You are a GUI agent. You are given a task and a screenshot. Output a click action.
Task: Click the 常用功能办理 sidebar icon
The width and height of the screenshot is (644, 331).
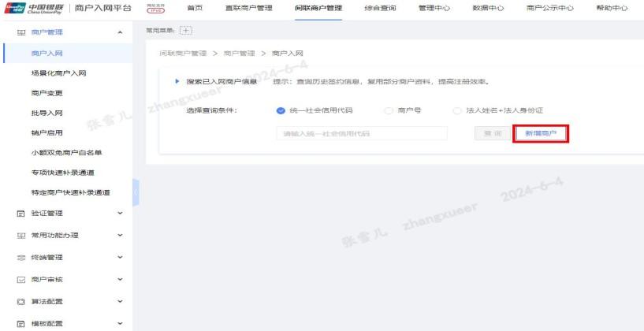(21, 235)
